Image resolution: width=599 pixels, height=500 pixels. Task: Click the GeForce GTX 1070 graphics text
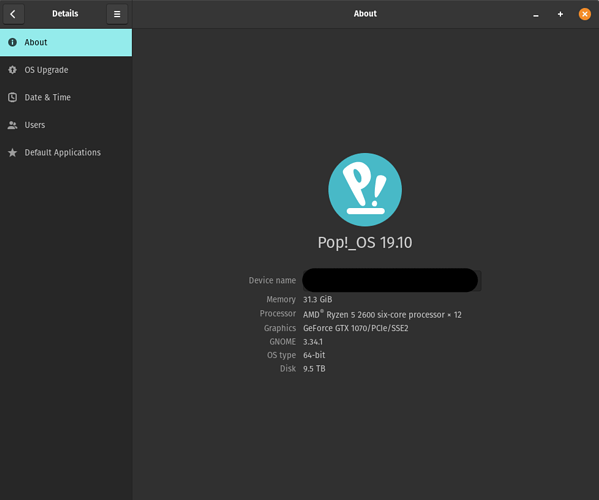coord(356,328)
